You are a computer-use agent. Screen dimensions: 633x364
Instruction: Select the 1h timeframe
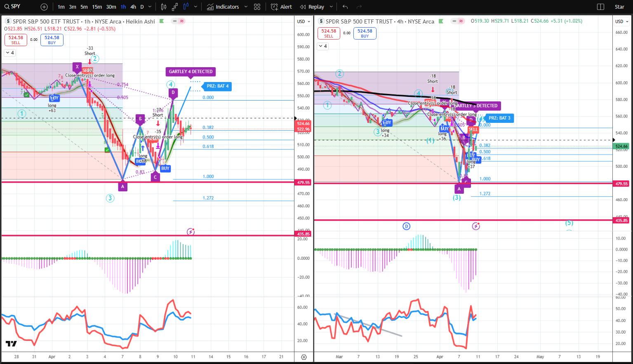pos(123,7)
